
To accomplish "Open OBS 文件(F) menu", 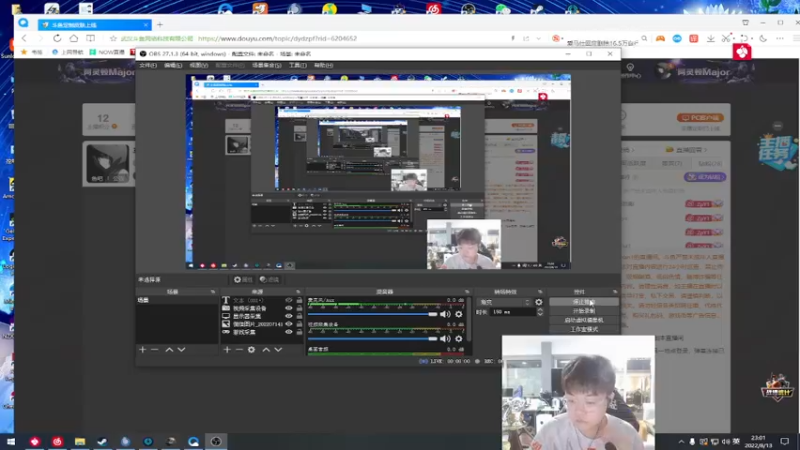I will (x=148, y=65).
